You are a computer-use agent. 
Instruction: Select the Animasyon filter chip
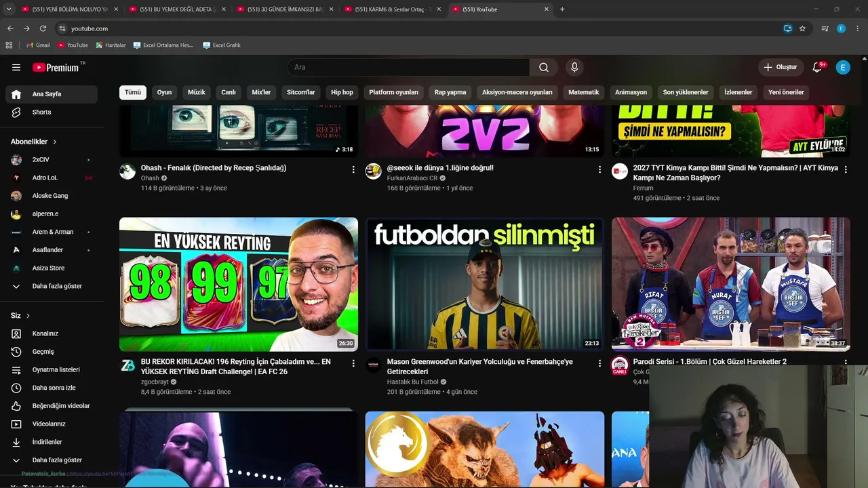tap(631, 92)
